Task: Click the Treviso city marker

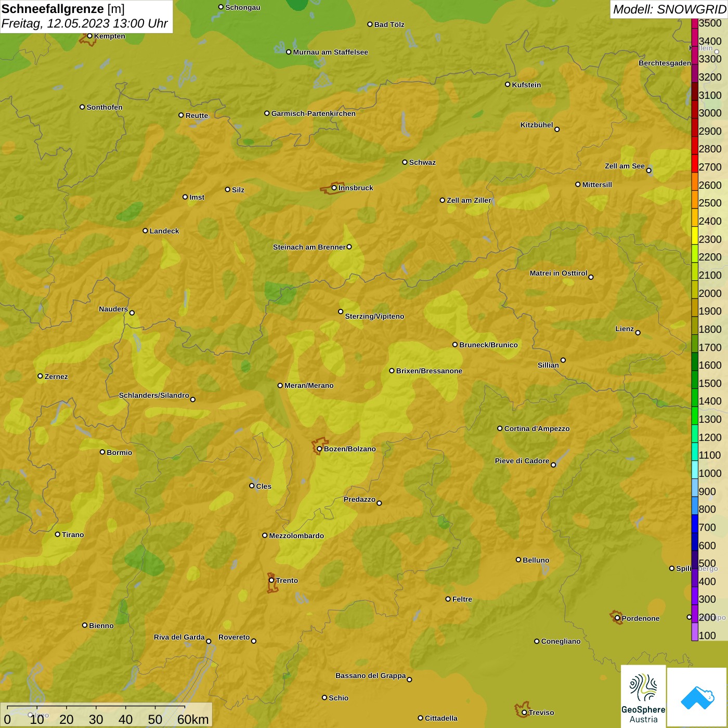Action: (x=524, y=712)
